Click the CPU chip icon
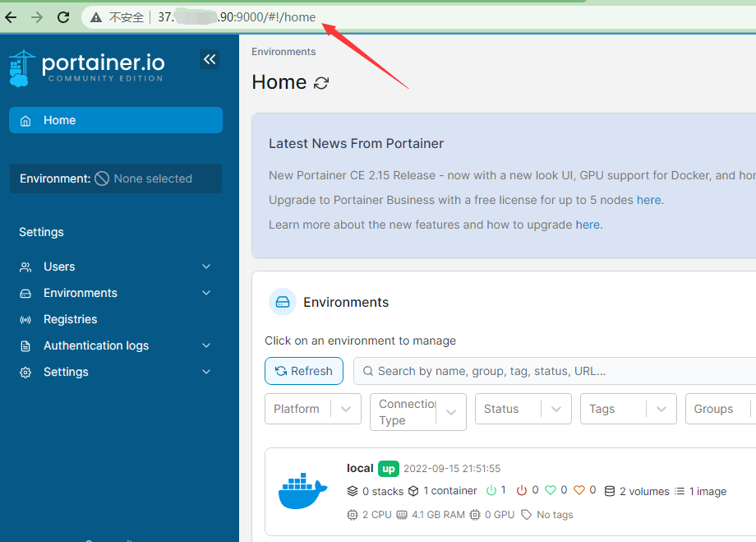The width and height of the screenshot is (756, 542). 353,515
